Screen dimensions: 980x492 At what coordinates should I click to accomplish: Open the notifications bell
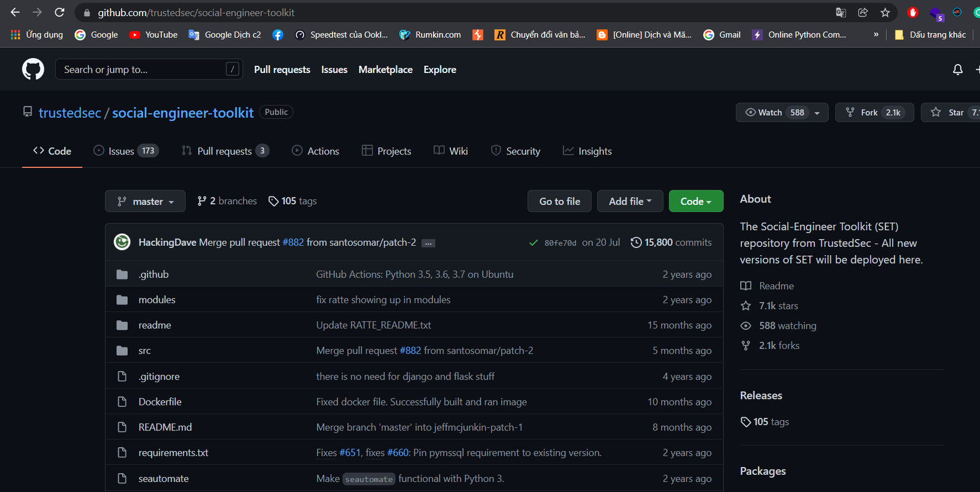(x=957, y=69)
